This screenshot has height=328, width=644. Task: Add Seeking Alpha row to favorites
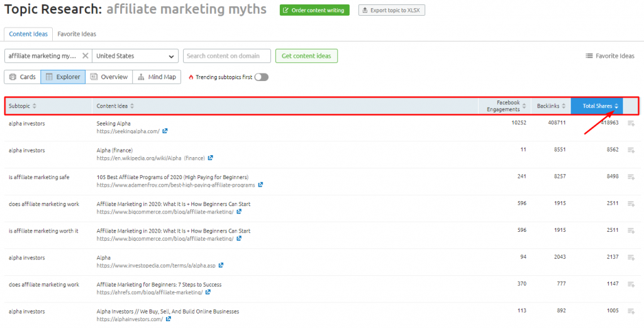631,123
